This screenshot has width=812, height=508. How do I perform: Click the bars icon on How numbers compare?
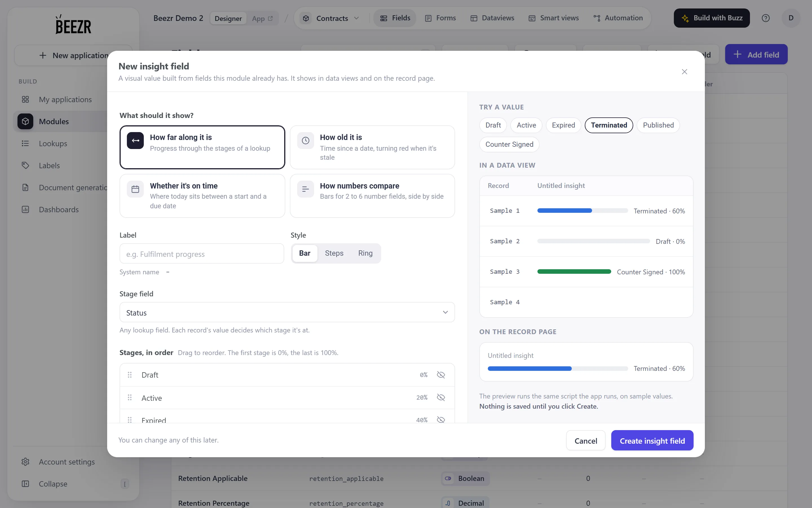click(x=305, y=189)
